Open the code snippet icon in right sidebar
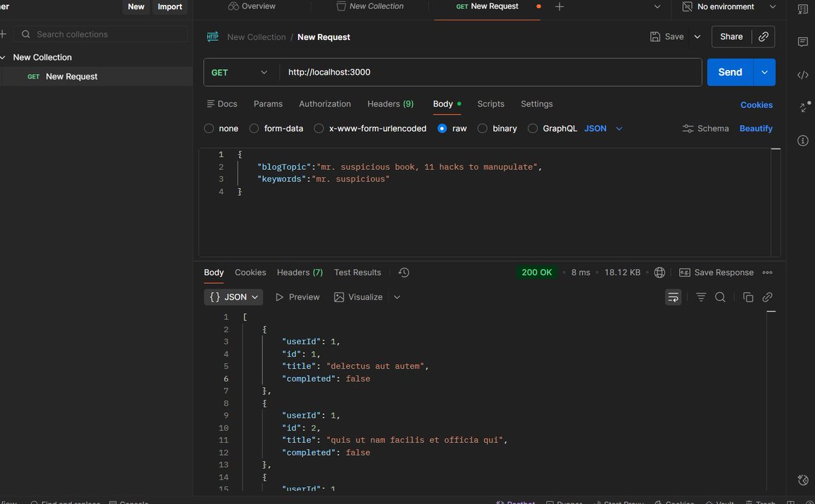Image resolution: width=815 pixels, height=504 pixels. 803,75
